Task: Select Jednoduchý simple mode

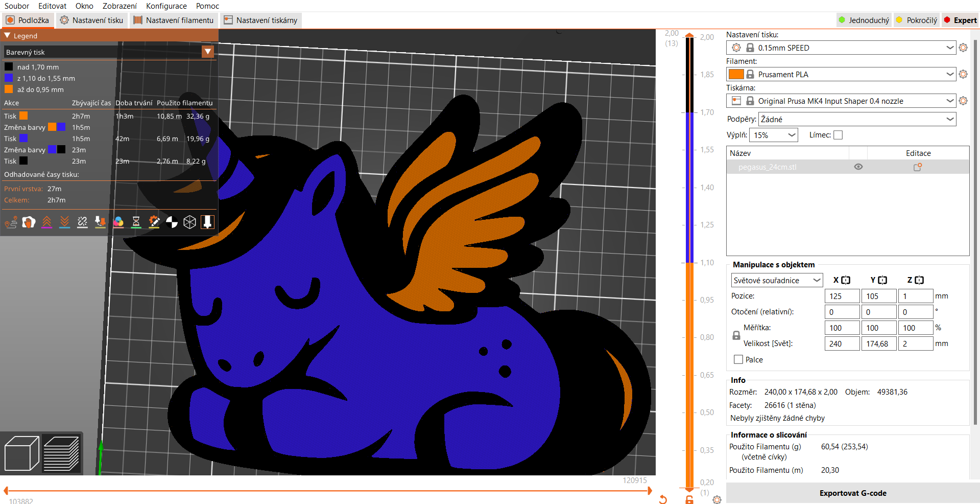Action: coord(864,20)
